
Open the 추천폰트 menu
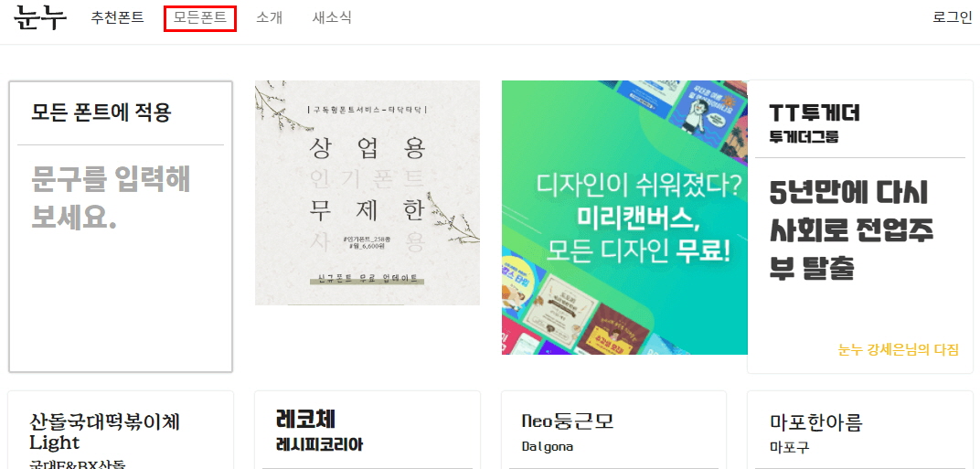118,17
